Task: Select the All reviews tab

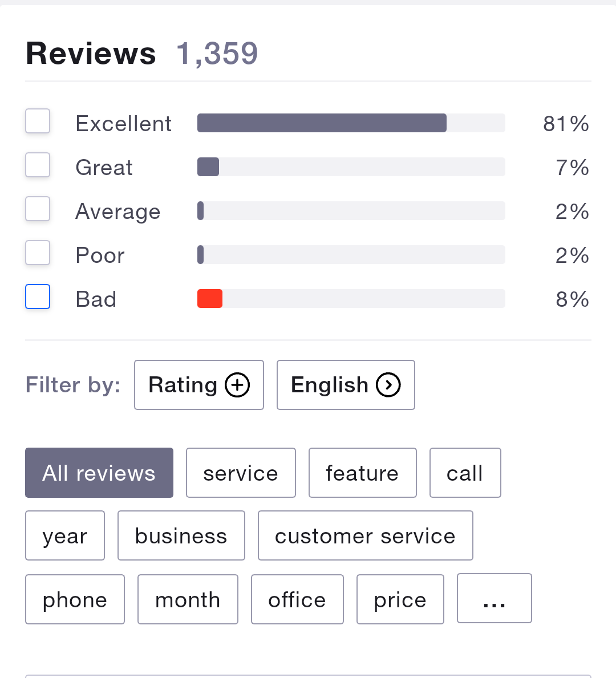Action: point(99,473)
